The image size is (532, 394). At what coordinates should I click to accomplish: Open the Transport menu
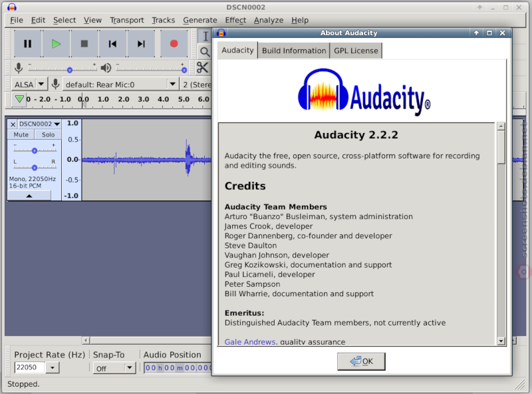(x=127, y=21)
